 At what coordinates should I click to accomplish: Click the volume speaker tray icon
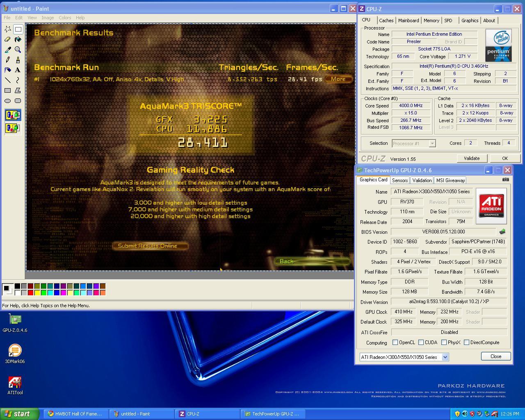click(x=465, y=414)
